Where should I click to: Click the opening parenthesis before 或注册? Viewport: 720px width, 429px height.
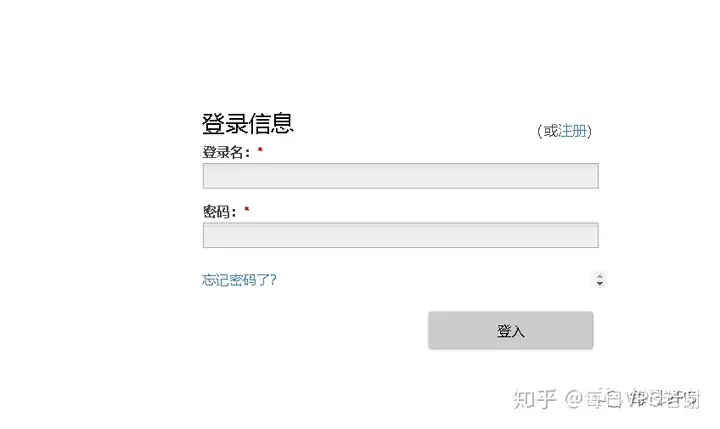click(540, 131)
